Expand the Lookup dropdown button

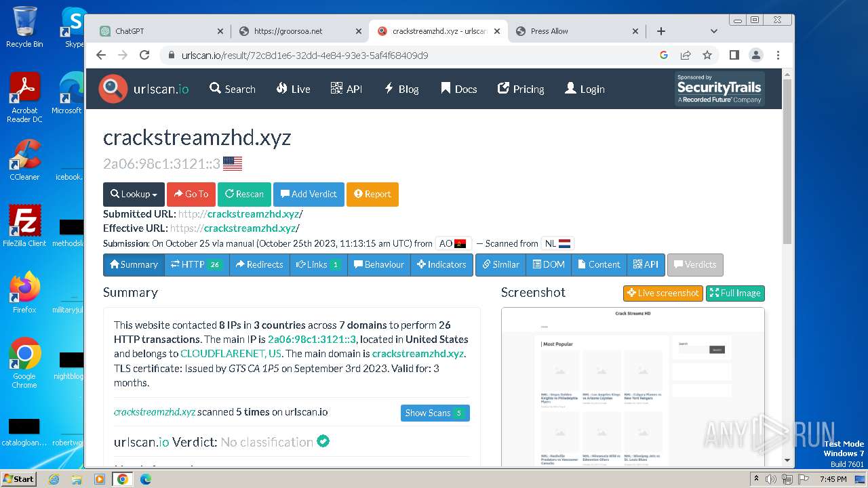(x=134, y=195)
